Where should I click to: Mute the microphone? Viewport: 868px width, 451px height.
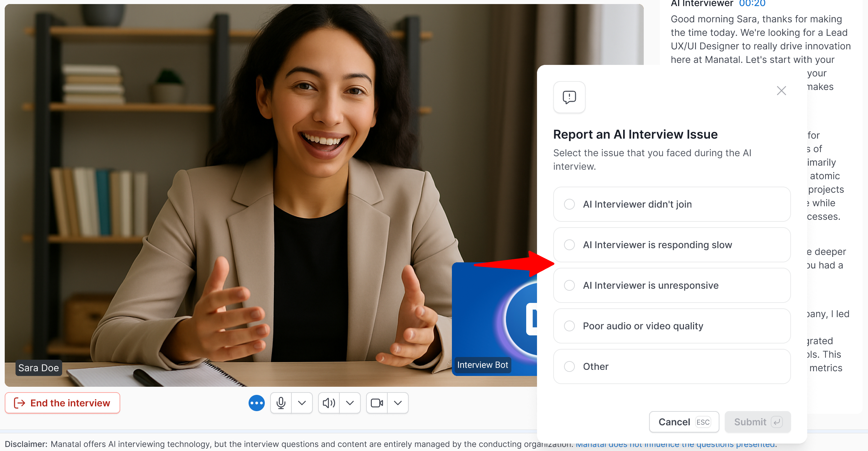[281, 403]
